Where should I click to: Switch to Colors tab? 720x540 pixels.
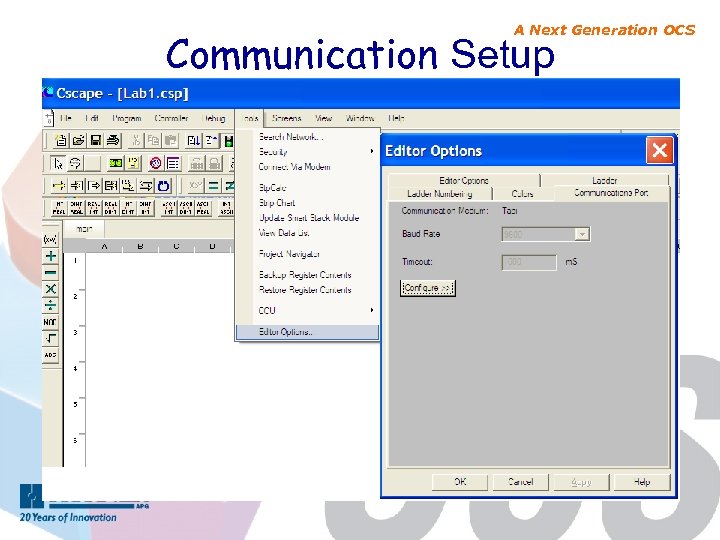[x=523, y=194]
